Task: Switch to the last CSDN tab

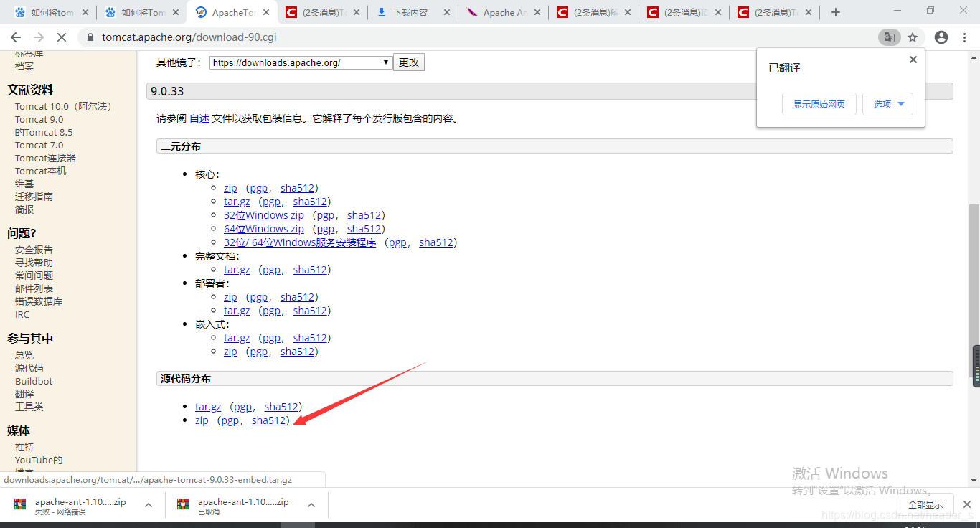Action: point(773,12)
